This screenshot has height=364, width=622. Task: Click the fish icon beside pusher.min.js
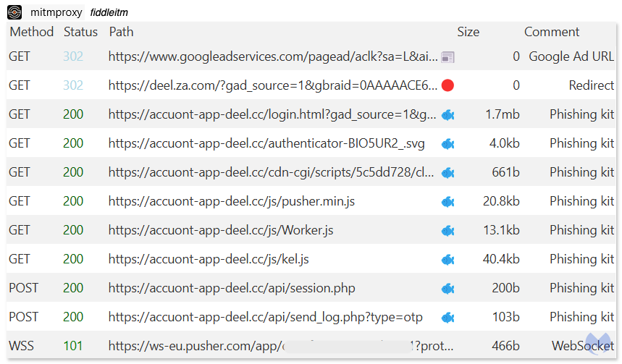(x=448, y=201)
